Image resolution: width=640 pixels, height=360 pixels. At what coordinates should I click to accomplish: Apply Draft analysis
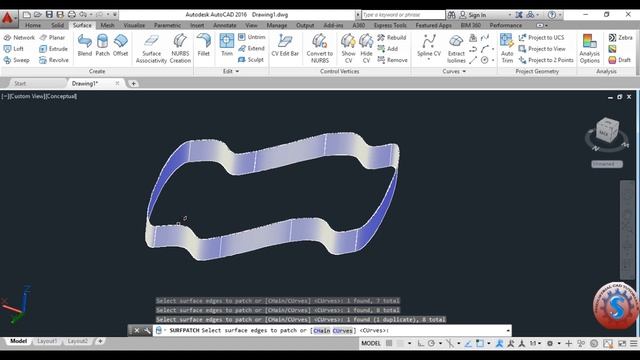(620, 60)
